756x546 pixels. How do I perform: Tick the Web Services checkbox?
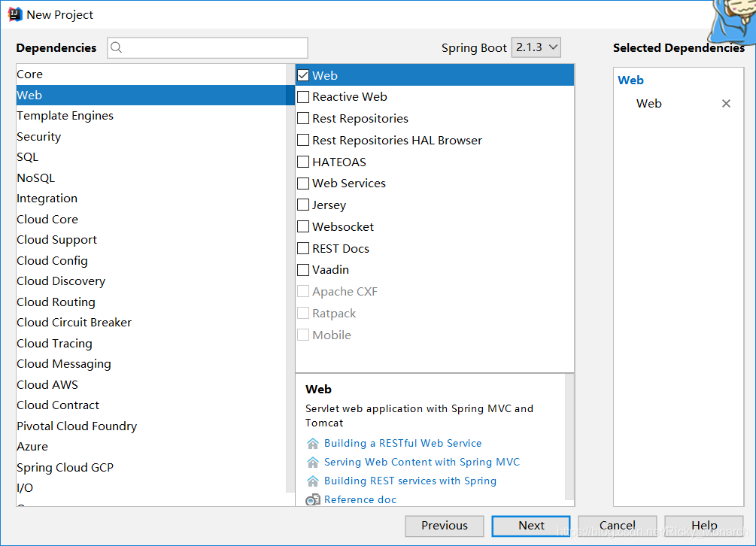coord(303,183)
